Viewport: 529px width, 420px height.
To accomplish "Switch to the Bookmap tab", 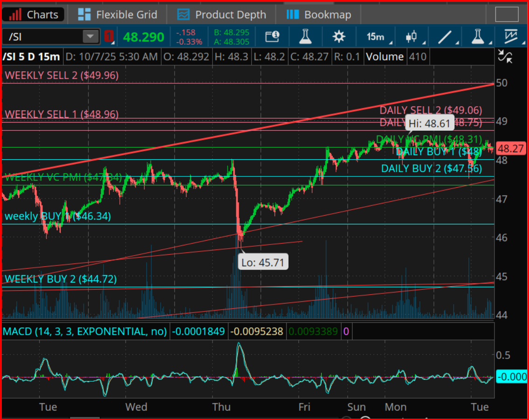I will coord(319,14).
